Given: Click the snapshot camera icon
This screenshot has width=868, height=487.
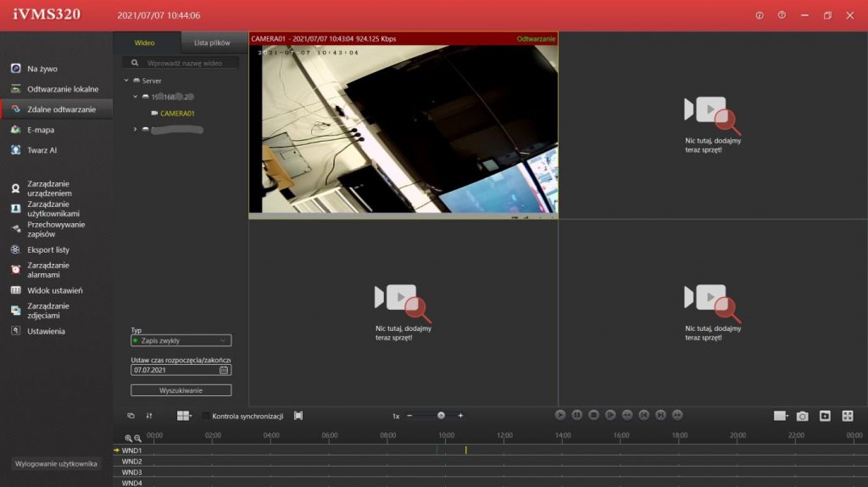Looking at the screenshot, I should point(802,416).
